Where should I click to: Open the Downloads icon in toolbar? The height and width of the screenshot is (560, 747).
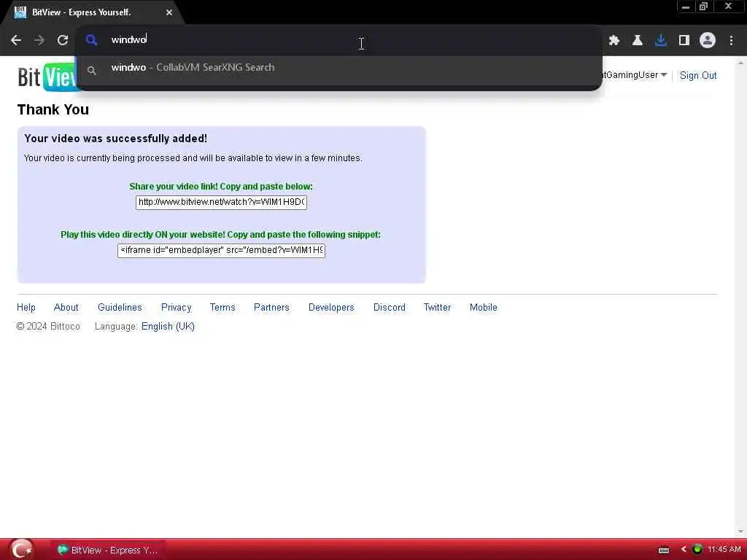click(661, 41)
